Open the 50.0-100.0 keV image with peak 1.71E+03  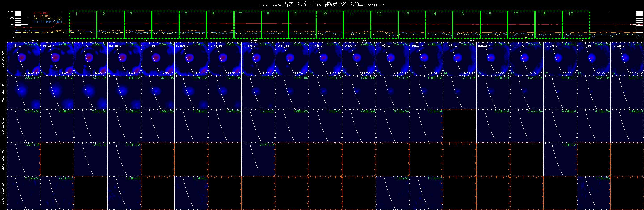(x=426, y=193)
